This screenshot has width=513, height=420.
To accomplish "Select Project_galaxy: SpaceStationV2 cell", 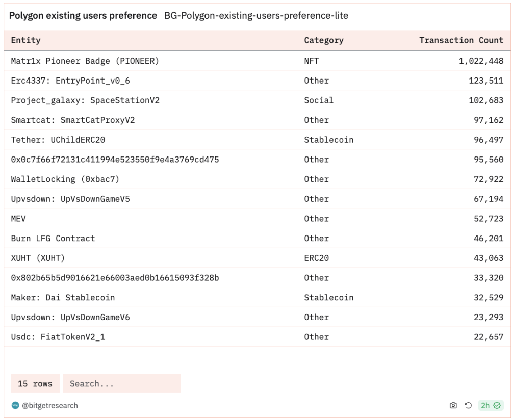I will point(85,100).
